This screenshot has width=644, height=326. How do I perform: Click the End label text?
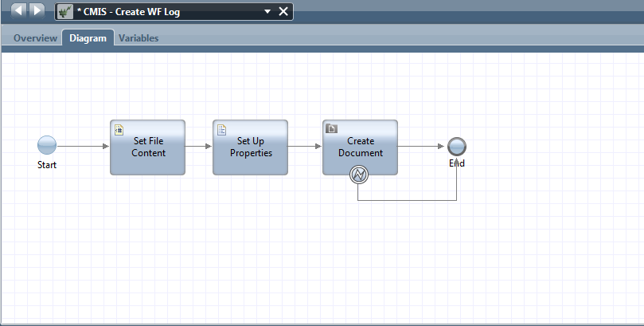[457, 163]
